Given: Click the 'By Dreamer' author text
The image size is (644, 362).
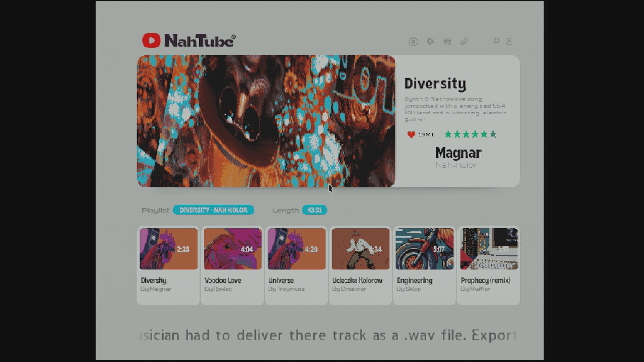Looking at the screenshot, I should point(349,289).
